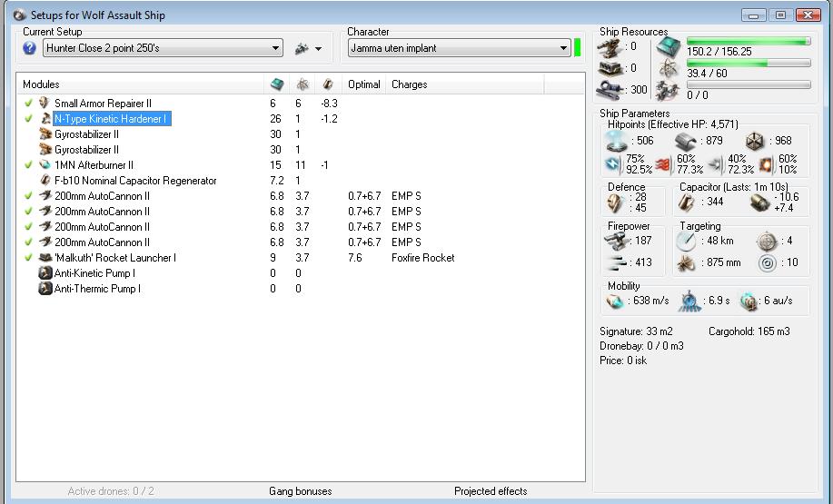The height and width of the screenshot is (504, 833).
Task: Click the Signature: 33 m2 value
Action: click(636, 331)
